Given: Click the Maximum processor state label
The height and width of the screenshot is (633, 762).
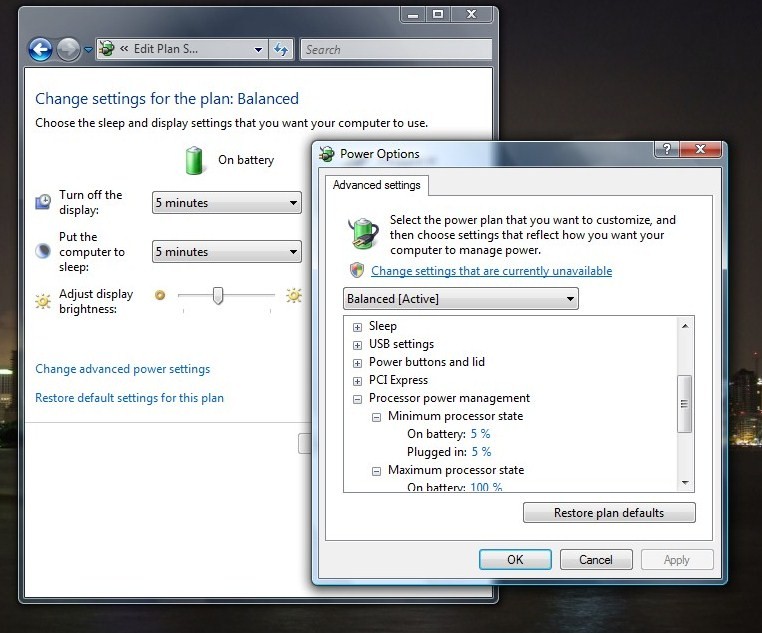Looking at the screenshot, I should [x=456, y=470].
